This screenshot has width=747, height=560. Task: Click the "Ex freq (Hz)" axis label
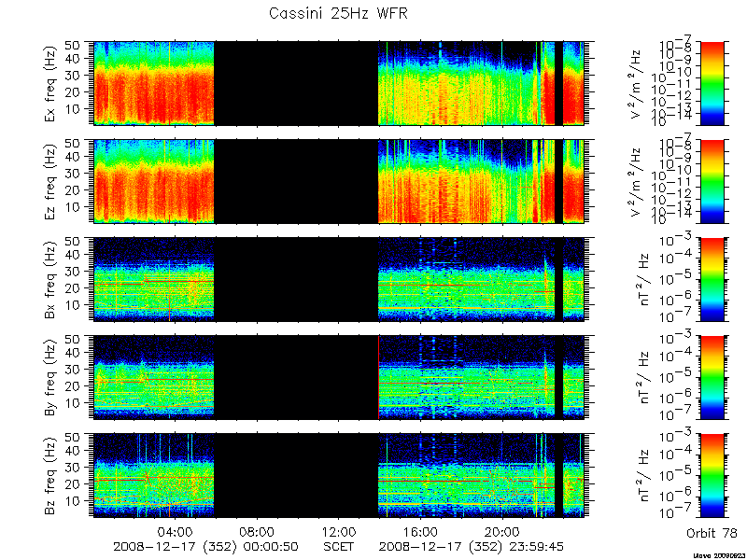(51, 83)
